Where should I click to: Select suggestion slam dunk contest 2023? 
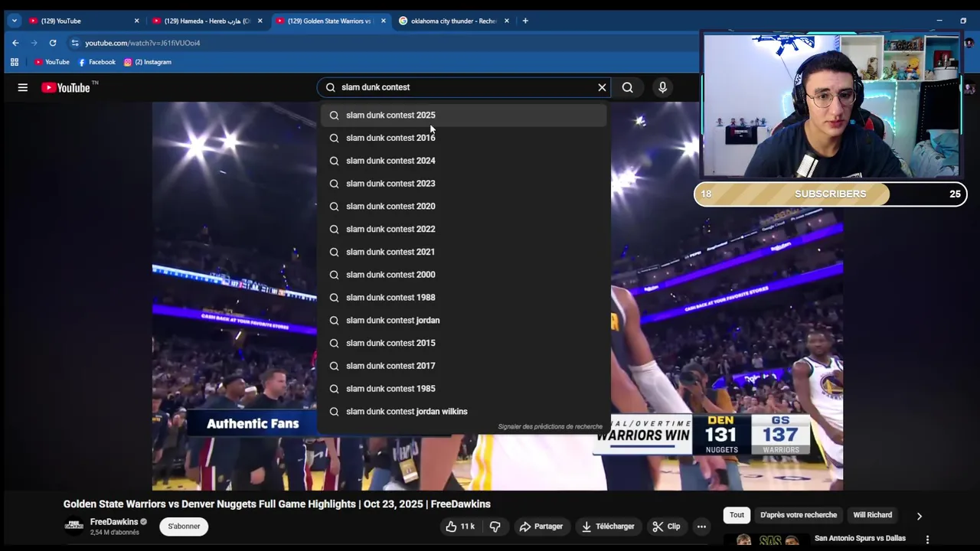click(x=463, y=184)
